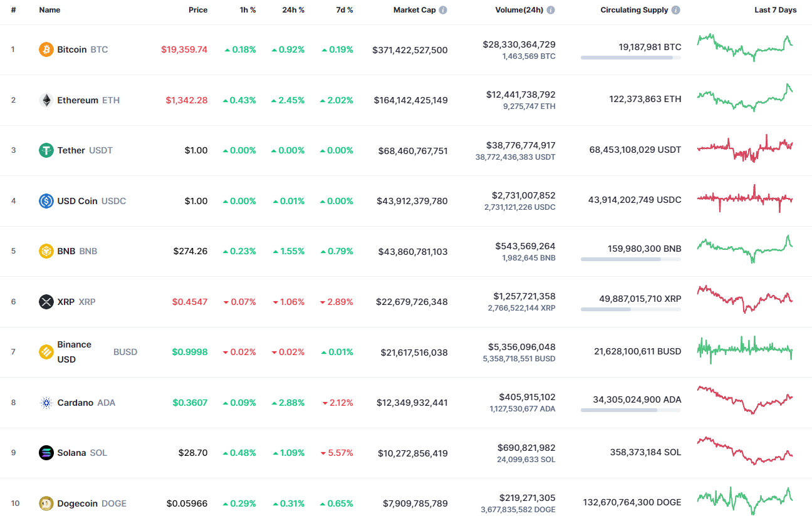
Task: Click Cardano's circulating supply progress bar
Action: (631, 410)
